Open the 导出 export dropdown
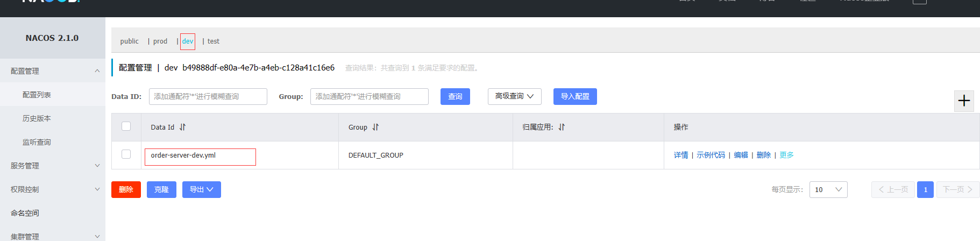Image resolution: width=980 pixels, height=241 pixels. pyautogui.click(x=202, y=189)
